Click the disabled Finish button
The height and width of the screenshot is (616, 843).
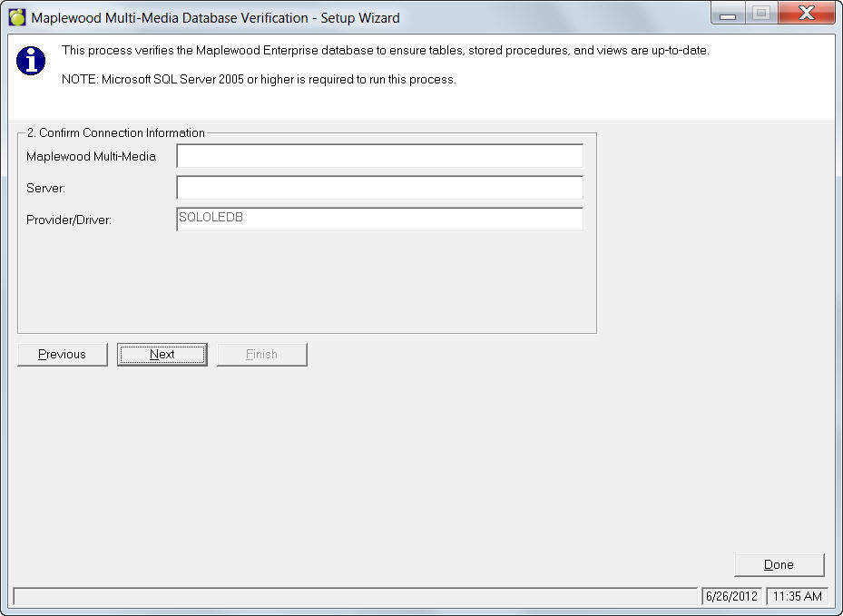261,355
